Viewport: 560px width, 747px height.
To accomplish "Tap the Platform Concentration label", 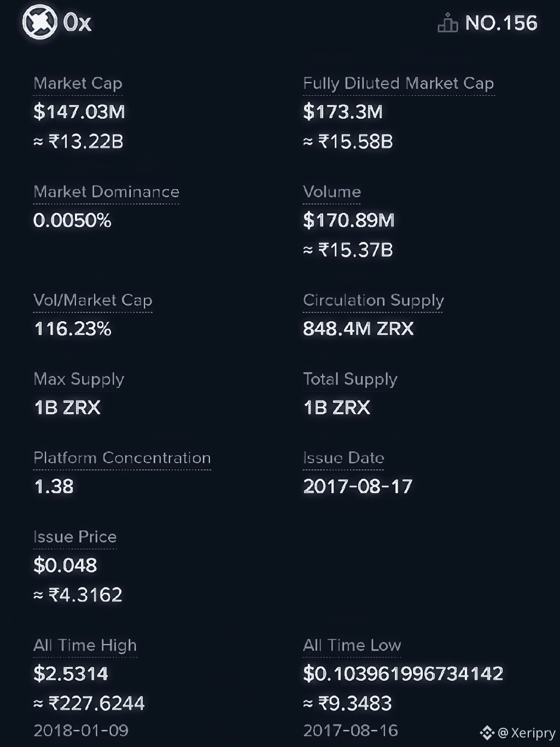I will [122, 458].
